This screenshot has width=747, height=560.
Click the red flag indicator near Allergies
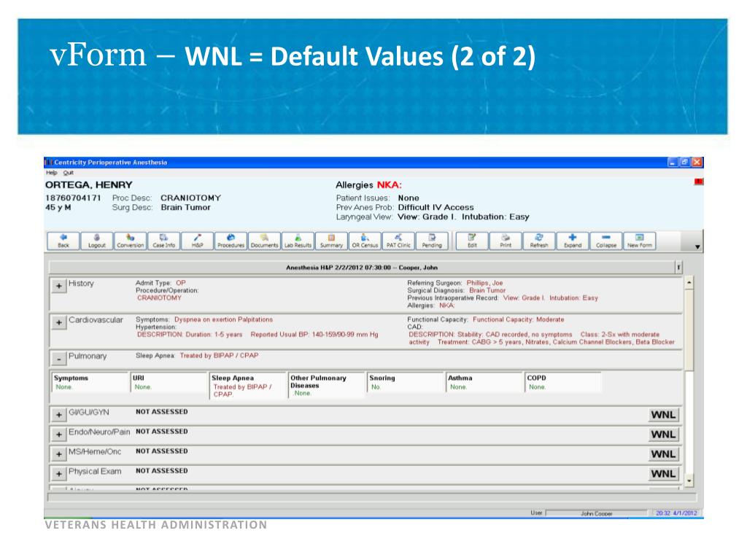[698, 182]
